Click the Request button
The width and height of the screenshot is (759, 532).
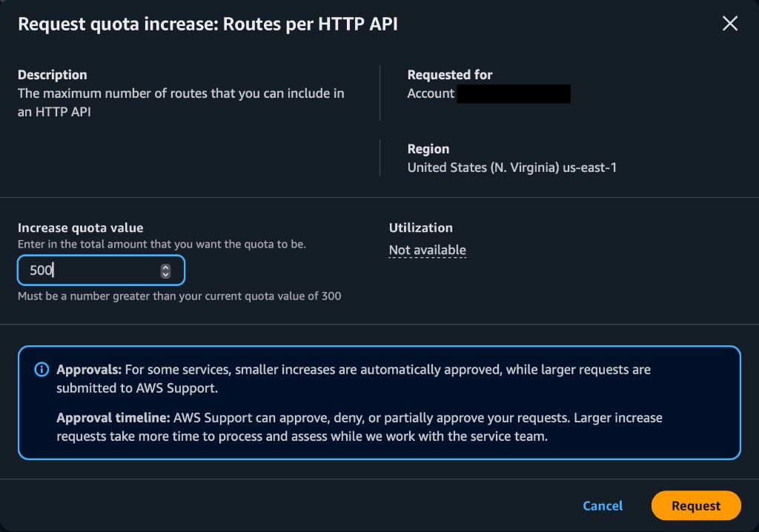pos(695,506)
